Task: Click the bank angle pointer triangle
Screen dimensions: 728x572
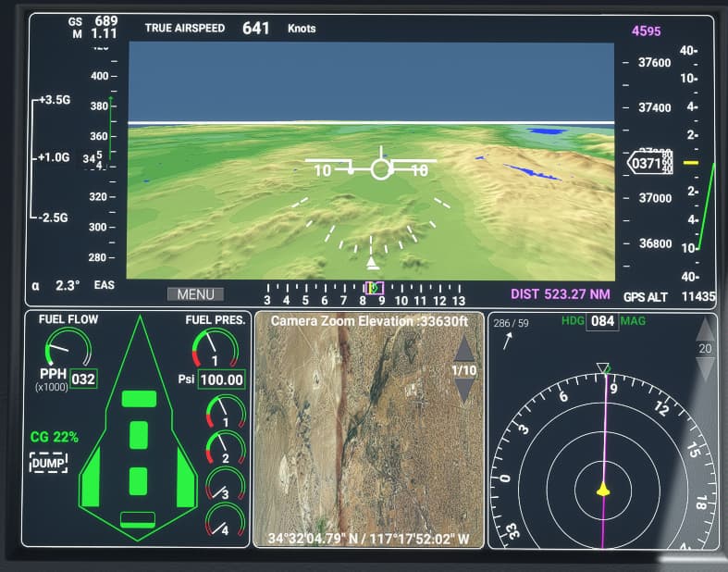Action: 372,263
